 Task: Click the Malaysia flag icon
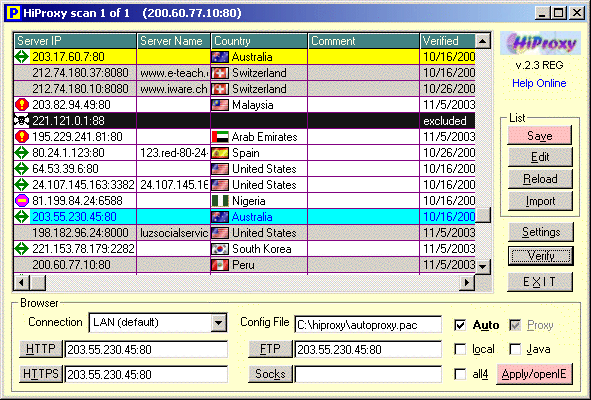(x=220, y=105)
